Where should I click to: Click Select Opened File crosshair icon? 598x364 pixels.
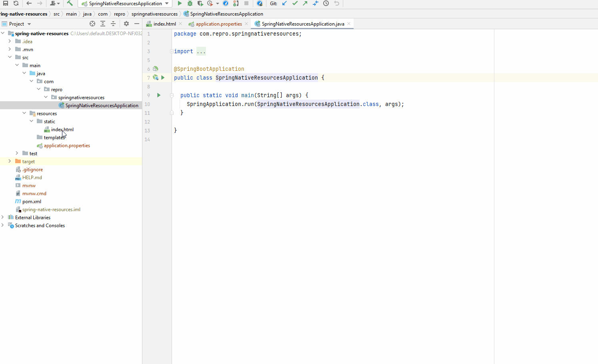pyautogui.click(x=92, y=24)
